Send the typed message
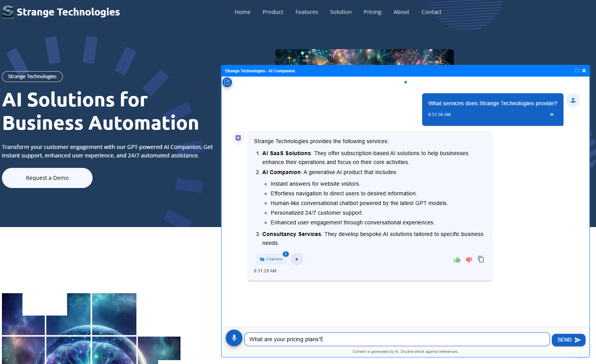This screenshot has width=596, height=364. coord(568,340)
